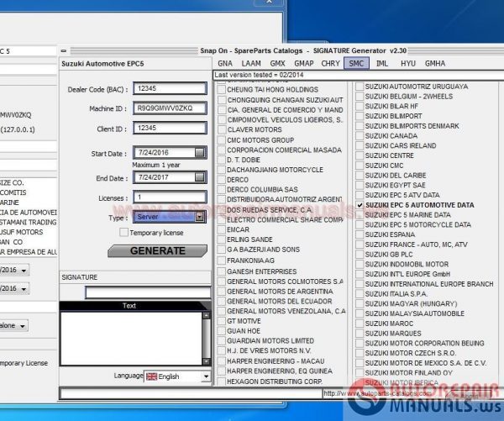Select SUZUKI INDOMOBIL MOTOR text
504x421 pixels.
(x=407, y=264)
